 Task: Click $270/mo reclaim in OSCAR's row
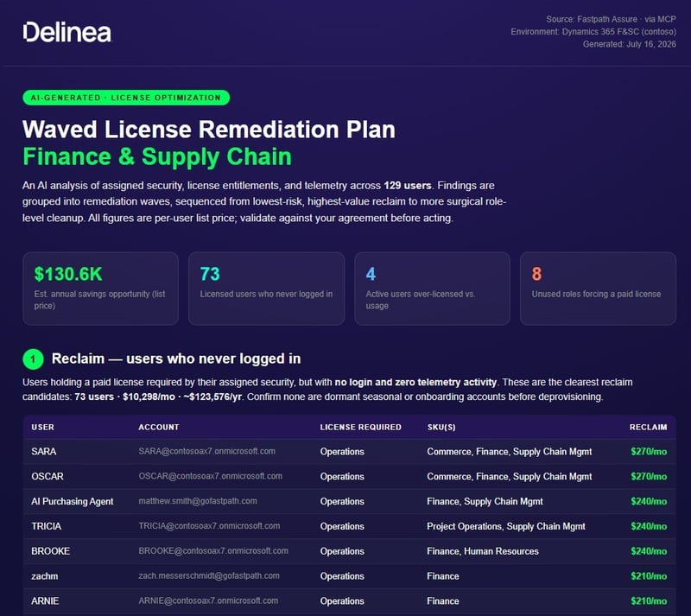(x=649, y=476)
